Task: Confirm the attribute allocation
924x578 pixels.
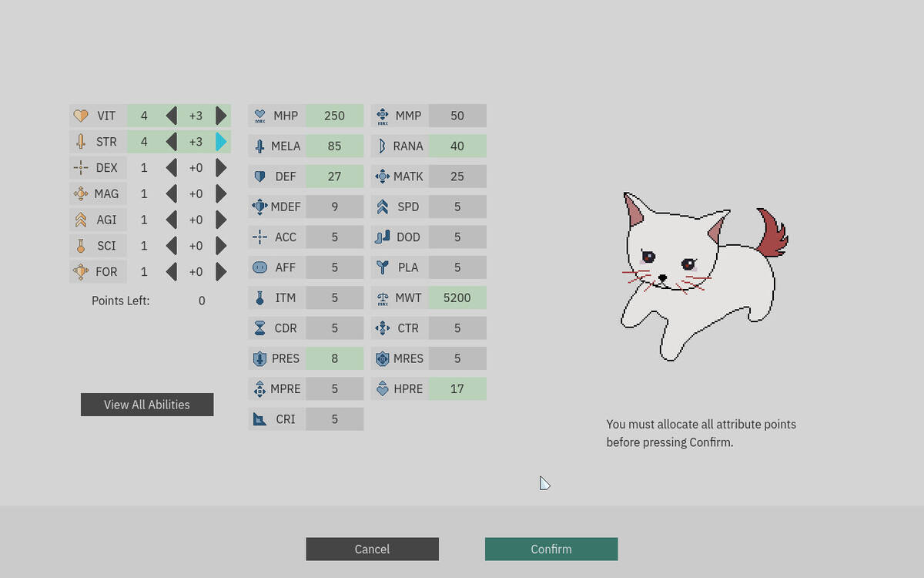Action: pos(551,549)
